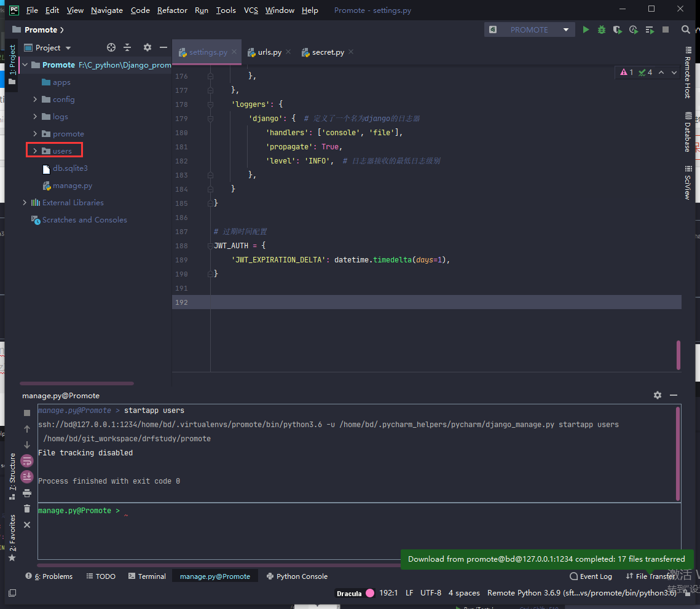Jump to next highlighted error
This screenshot has width=700, height=609.
click(x=674, y=73)
